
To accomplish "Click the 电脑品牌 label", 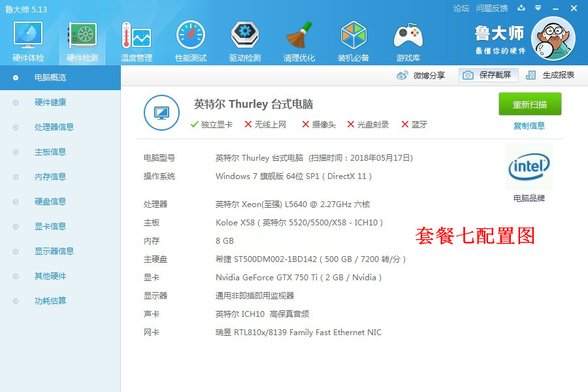I will click(x=529, y=198).
